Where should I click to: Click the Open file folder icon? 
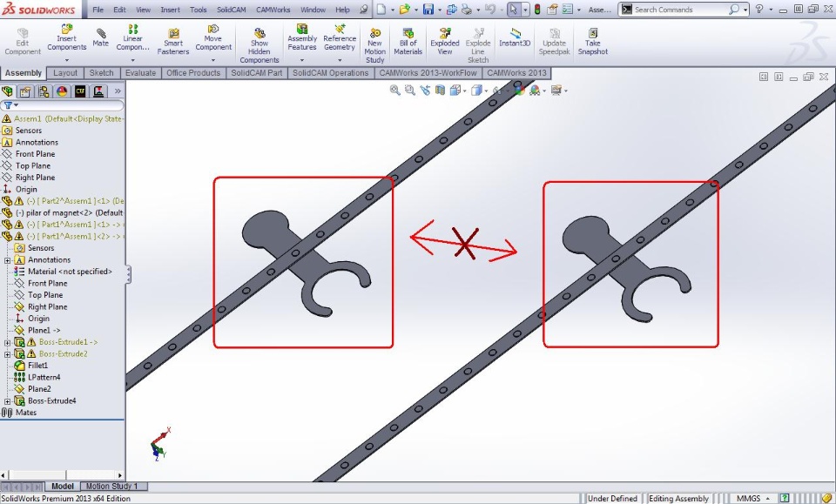click(x=405, y=9)
